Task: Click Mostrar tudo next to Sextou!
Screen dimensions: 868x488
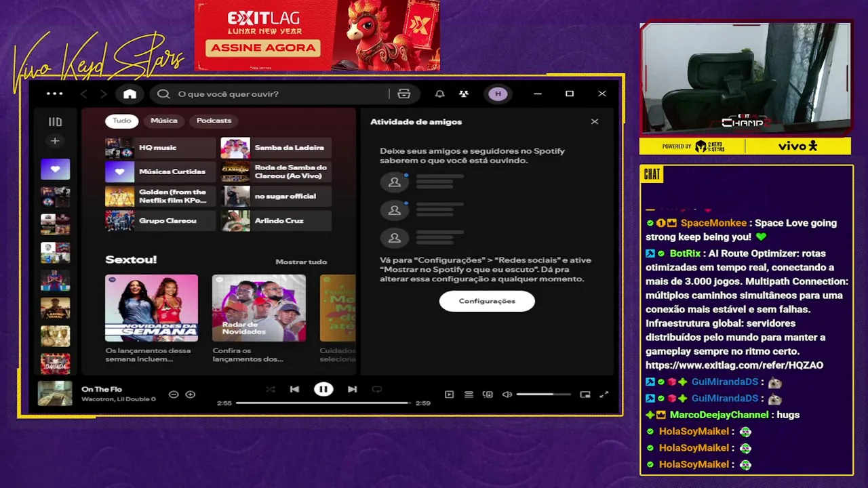Action: [301, 262]
